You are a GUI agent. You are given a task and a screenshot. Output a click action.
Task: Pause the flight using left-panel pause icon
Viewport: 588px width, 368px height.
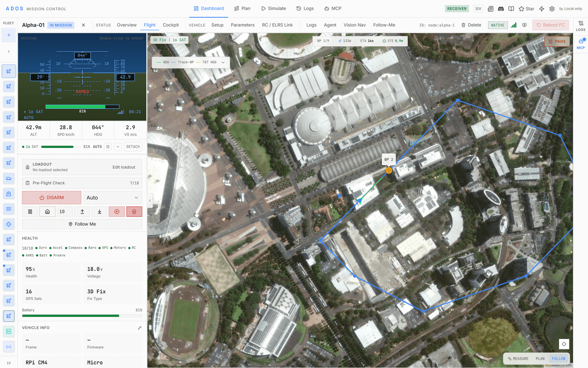point(30,212)
